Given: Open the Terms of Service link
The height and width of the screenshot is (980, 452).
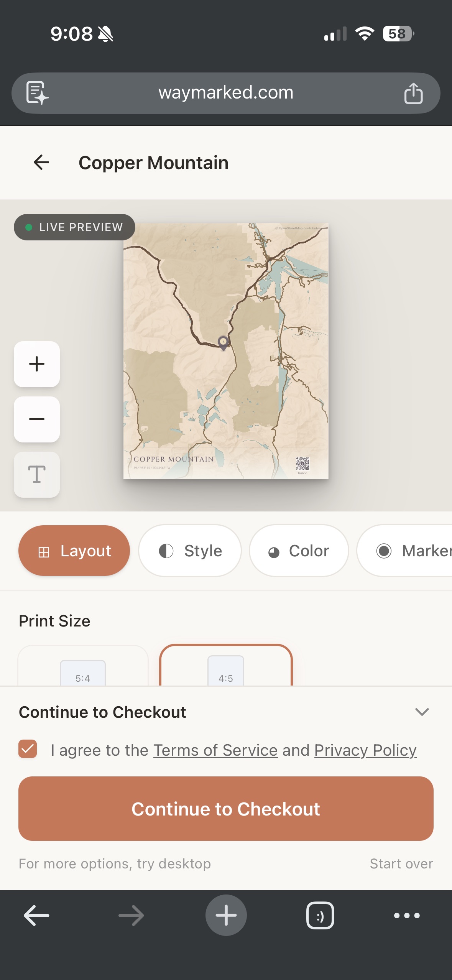Looking at the screenshot, I should (215, 750).
